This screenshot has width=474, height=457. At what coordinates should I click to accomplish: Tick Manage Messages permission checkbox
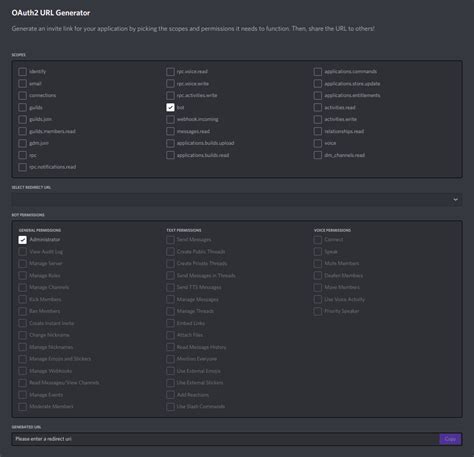pyautogui.click(x=170, y=299)
